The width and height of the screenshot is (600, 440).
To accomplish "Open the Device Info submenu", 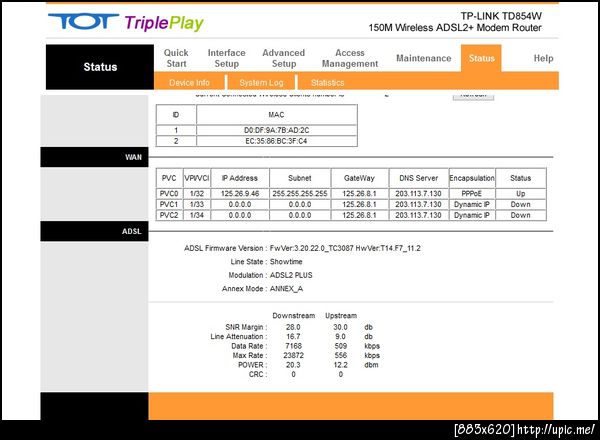I will click(189, 83).
